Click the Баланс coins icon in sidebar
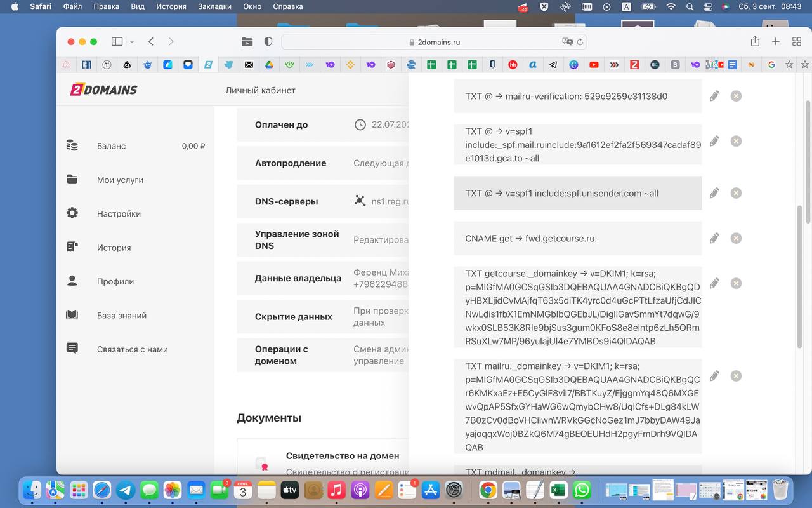 (x=72, y=145)
